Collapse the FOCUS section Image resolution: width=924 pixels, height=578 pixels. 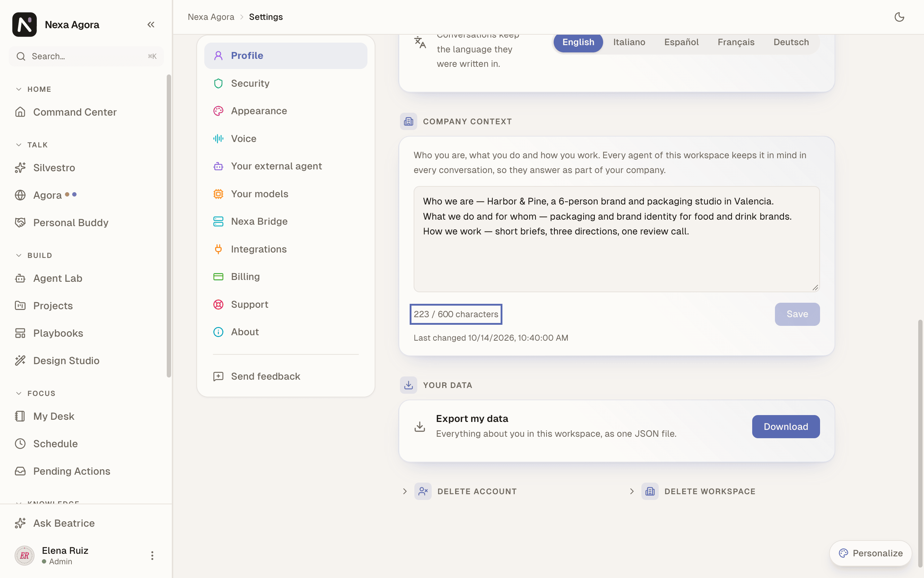[x=36, y=393]
